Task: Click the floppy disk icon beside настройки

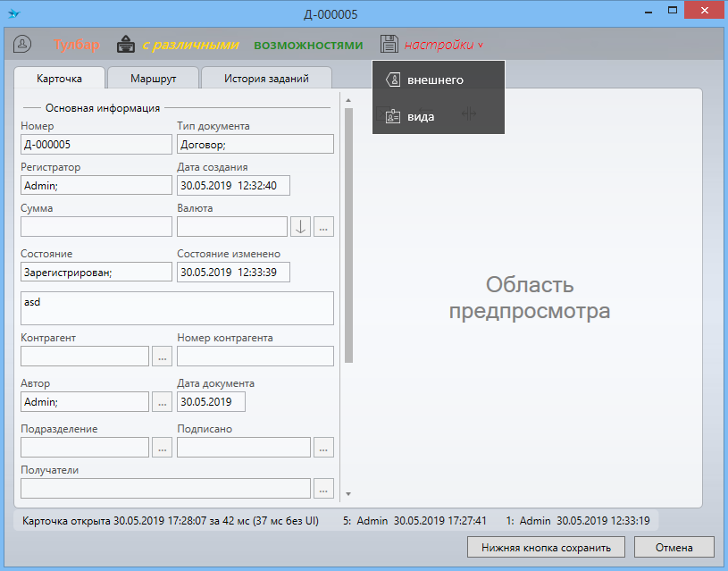Action: pos(389,45)
